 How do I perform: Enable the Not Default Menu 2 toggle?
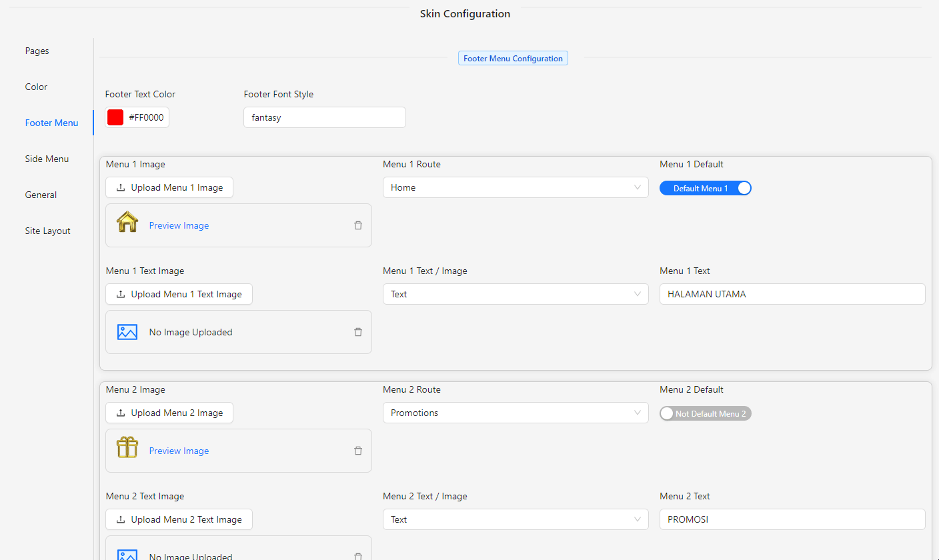point(705,413)
